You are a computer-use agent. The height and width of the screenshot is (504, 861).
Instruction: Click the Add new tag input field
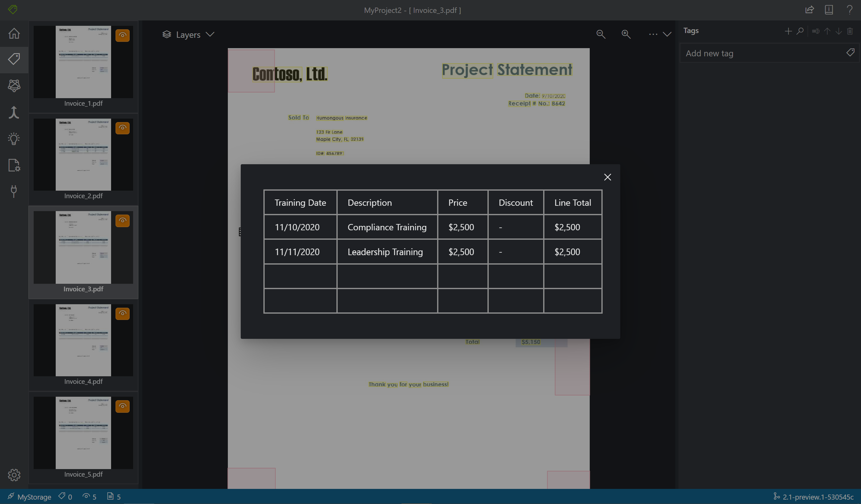(x=762, y=53)
